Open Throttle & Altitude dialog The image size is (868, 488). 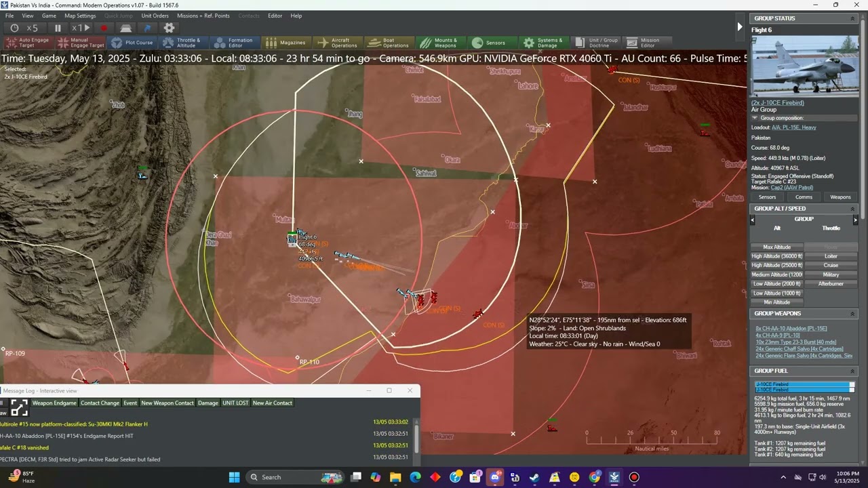tap(182, 43)
